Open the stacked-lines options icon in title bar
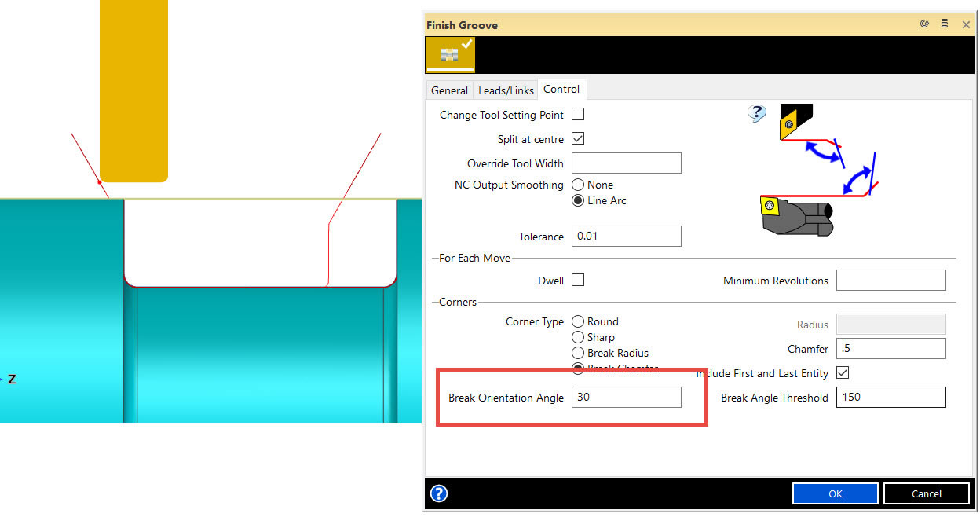 [x=945, y=24]
